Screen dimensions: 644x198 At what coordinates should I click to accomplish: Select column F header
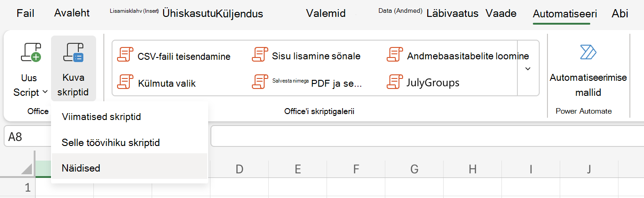356,169
